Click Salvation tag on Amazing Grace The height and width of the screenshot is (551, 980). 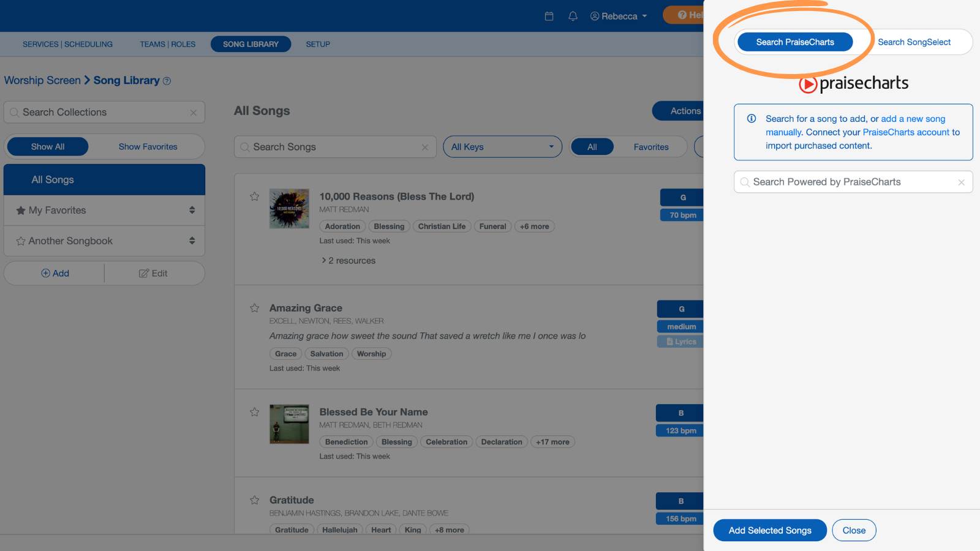tap(326, 354)
